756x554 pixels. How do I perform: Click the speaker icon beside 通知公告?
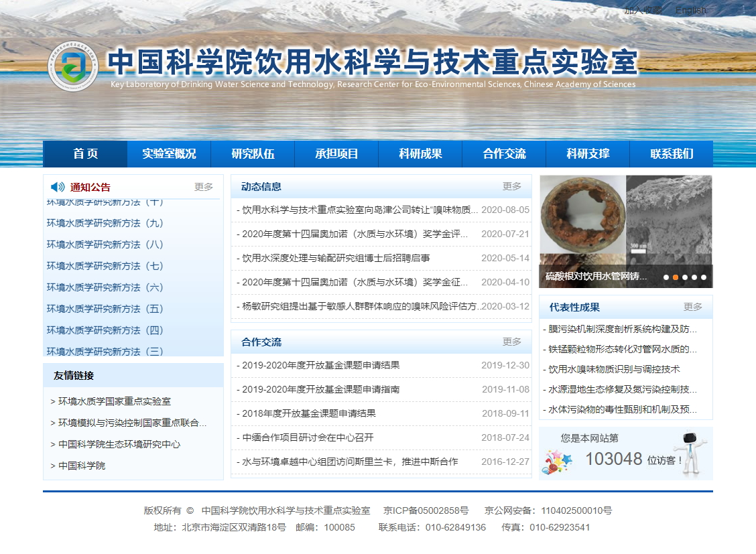coord(58,187)
